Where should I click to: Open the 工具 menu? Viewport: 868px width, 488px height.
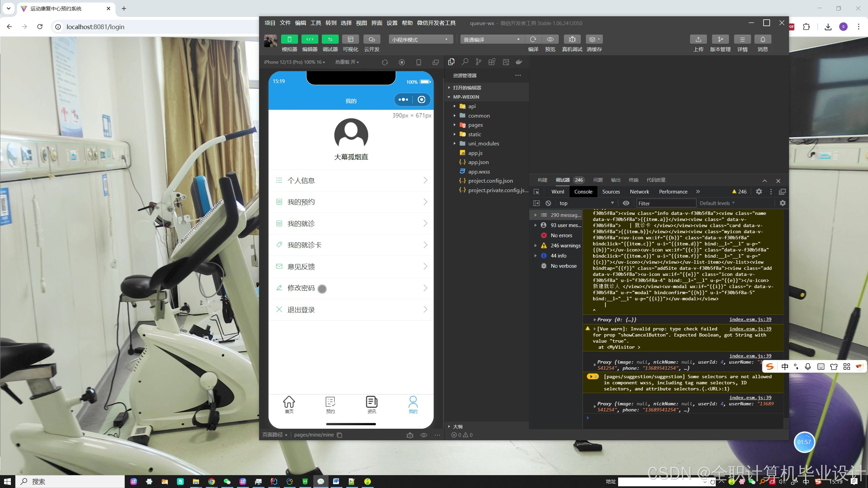(315, 23)
